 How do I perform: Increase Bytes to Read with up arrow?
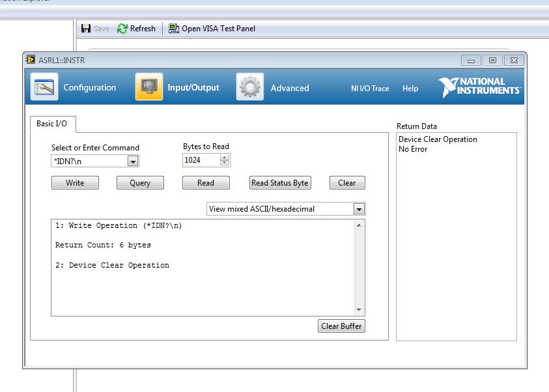[225, 157]
